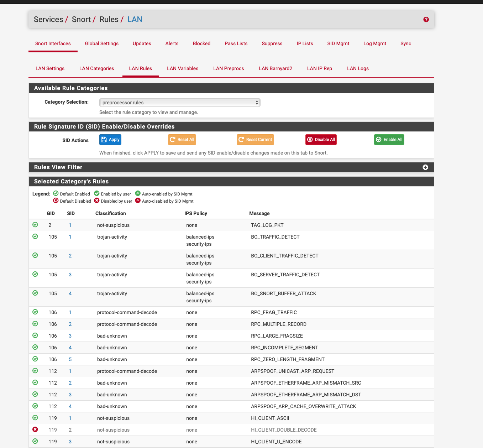
Task: Open the LAN Variables sub-tab
Action: tap(183, 68)
